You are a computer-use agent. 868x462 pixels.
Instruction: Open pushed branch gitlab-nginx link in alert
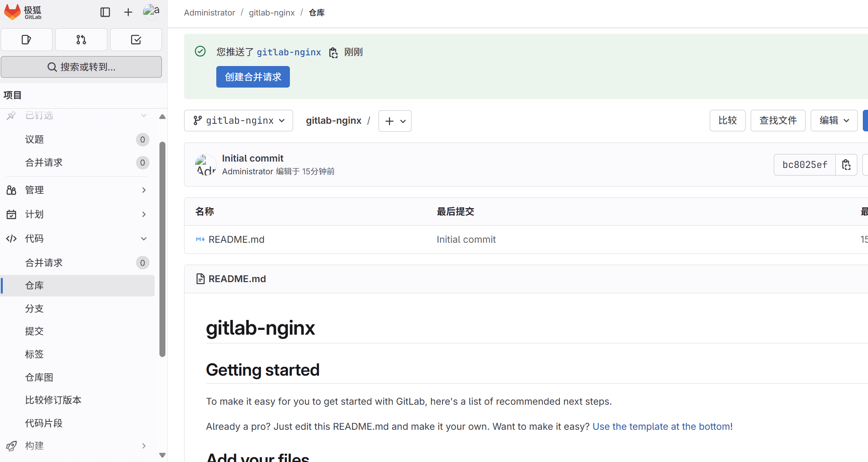289,52
